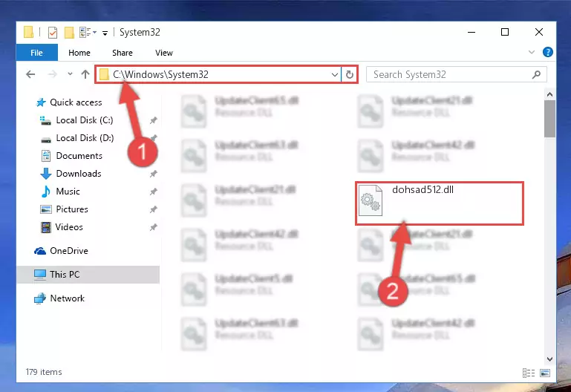Image resolution: width=571 pixels, height=392 pixels.
Task: Expand the ribbon with the chevron
Action: click(x=532, y=53)
